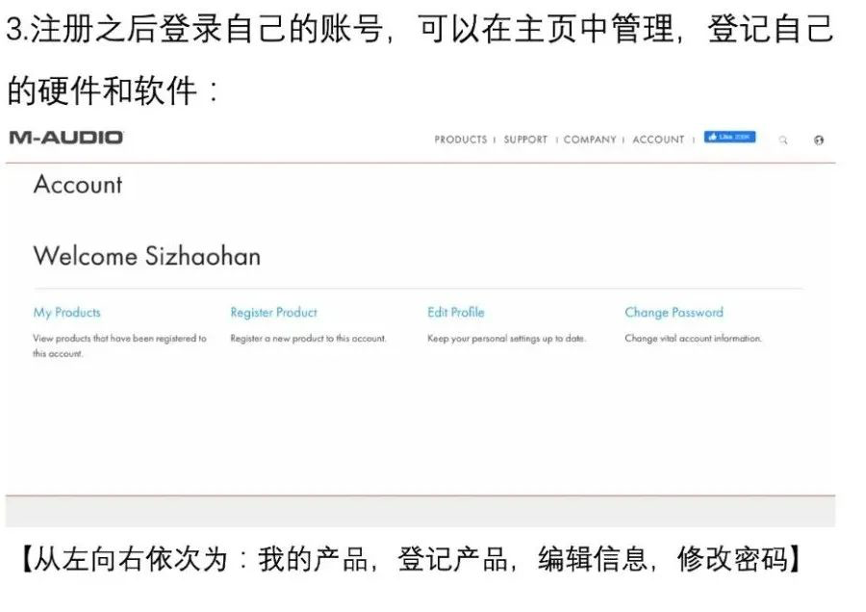Click the Account page heading
The image size is (866, 612).
78,185
